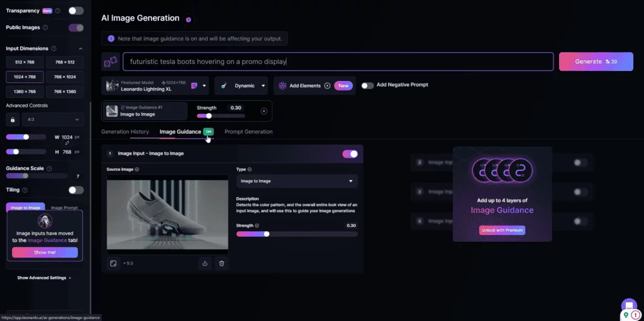Screen dimensions: 644x321
Task: Click the Transparency help question mark
Action: click(x=57, y=11)
